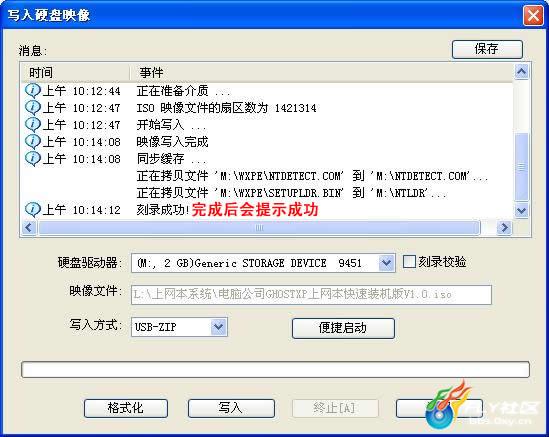Click the scroll up arrow of message list

pyautogui.click(x=521, y=72)
